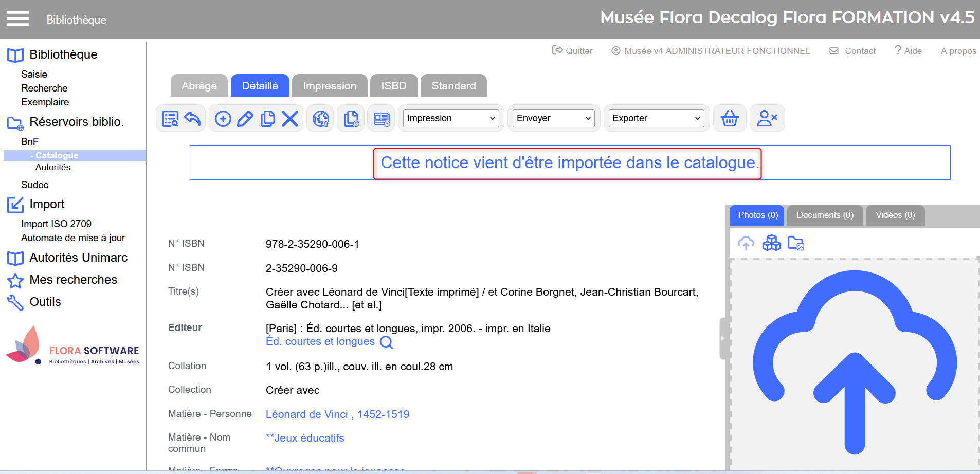The width and height of the screenshot is (980, 474).
Task: Click the pencil edit notice icon
Action: [x=245, y=119]
